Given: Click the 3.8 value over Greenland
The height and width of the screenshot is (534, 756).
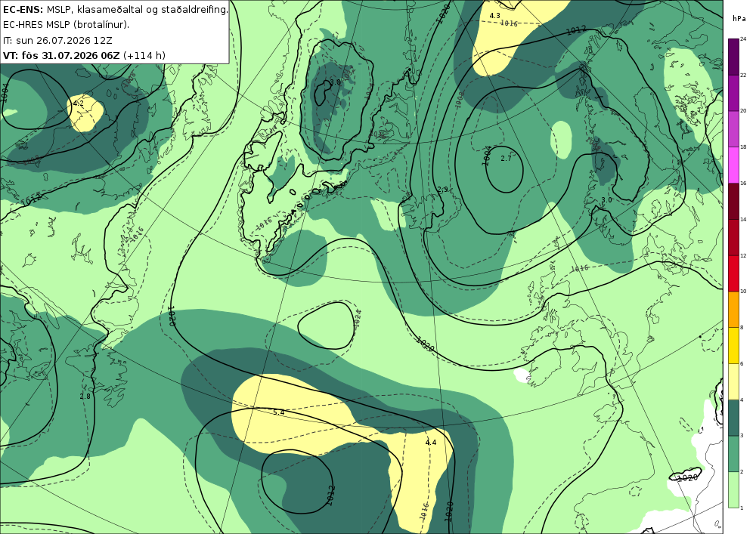Looking at the screenshot, I should tap(335, 82).
